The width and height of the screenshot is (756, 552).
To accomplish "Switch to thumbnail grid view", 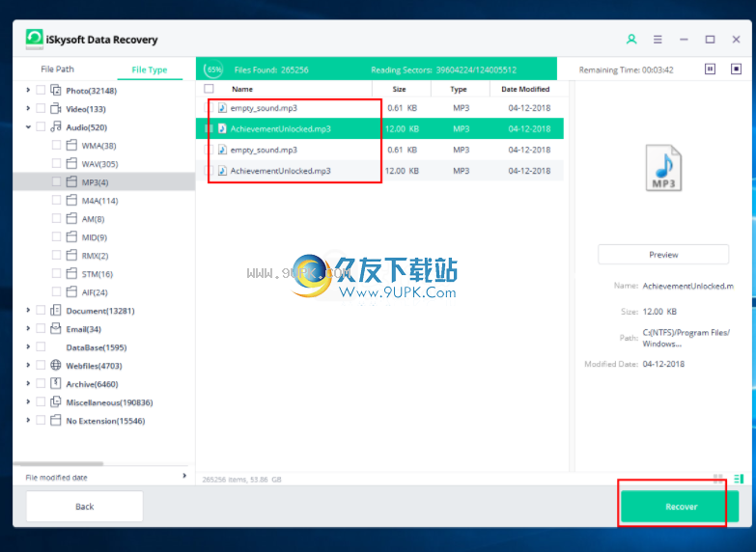I will coord(718,479).
